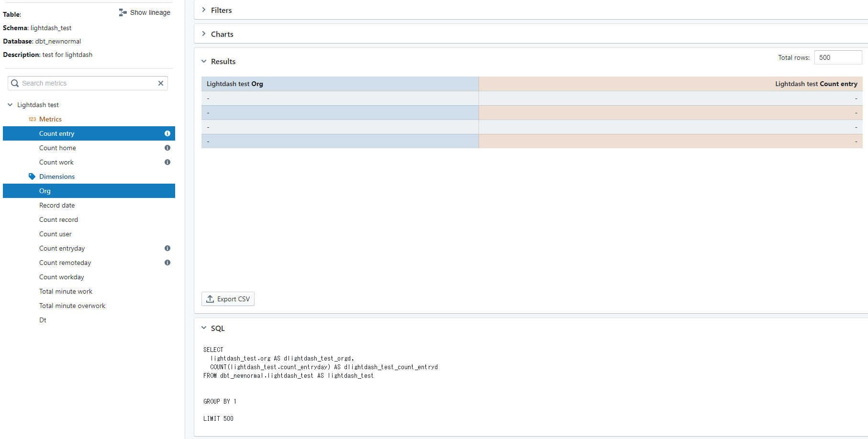Collapse the Lightdash test tree

(10, 105)
